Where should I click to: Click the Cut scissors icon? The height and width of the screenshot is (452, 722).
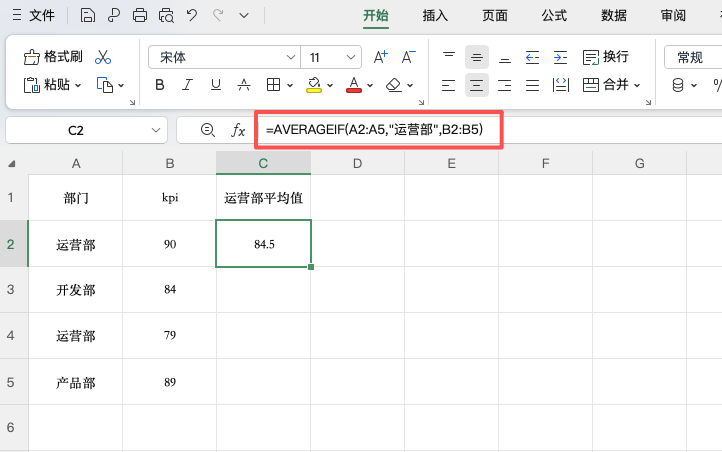tap(103, 57)
